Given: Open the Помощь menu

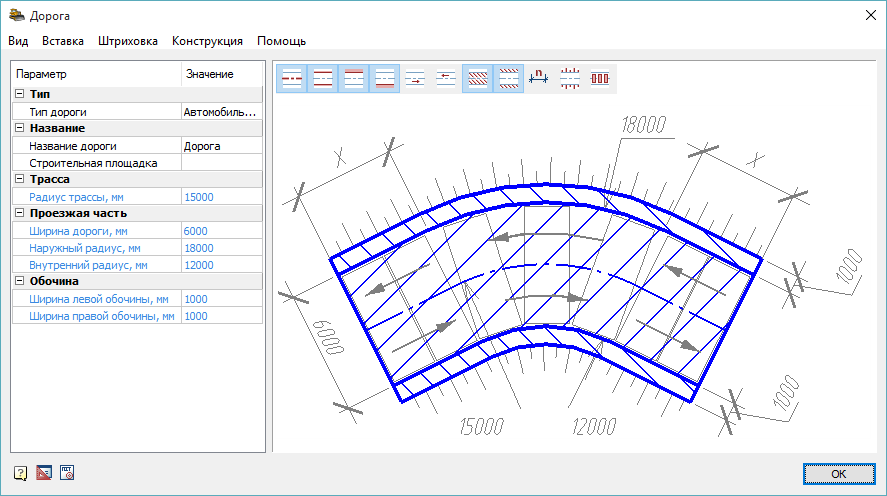Looking at the screenshot, I should pos(281,41).
